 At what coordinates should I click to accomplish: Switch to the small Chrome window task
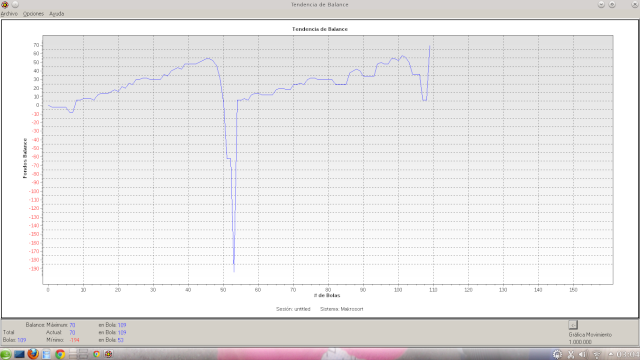pyautogui.click(x=96, y=354)
